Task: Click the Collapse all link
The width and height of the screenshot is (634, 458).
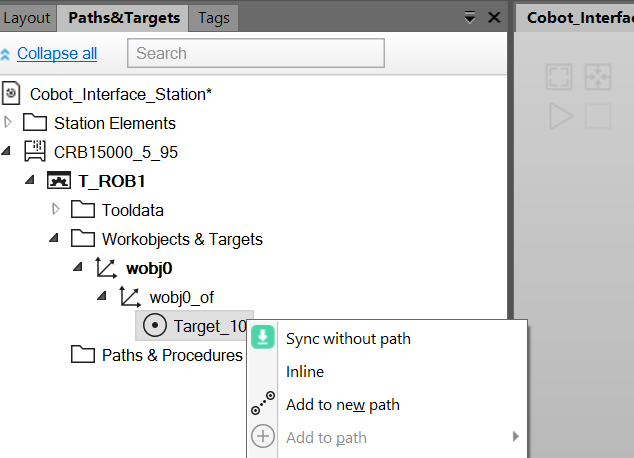Action: point(57,53)
